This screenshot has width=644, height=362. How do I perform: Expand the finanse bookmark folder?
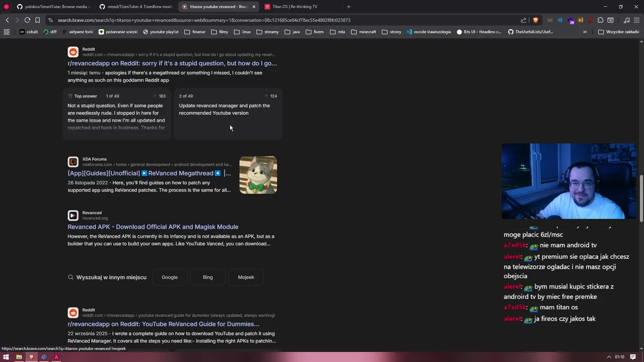coord(195,32)
